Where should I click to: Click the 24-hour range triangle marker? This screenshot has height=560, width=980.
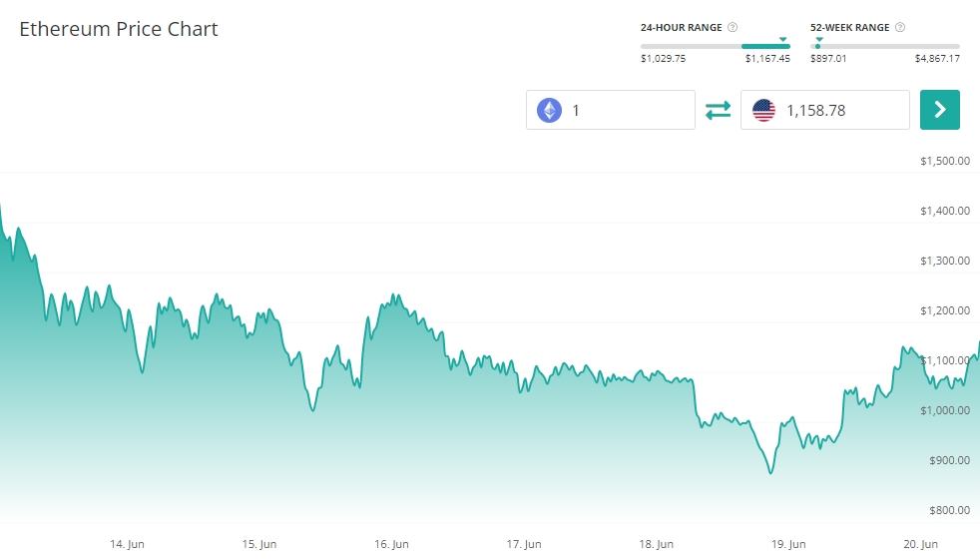pos(783,39)
